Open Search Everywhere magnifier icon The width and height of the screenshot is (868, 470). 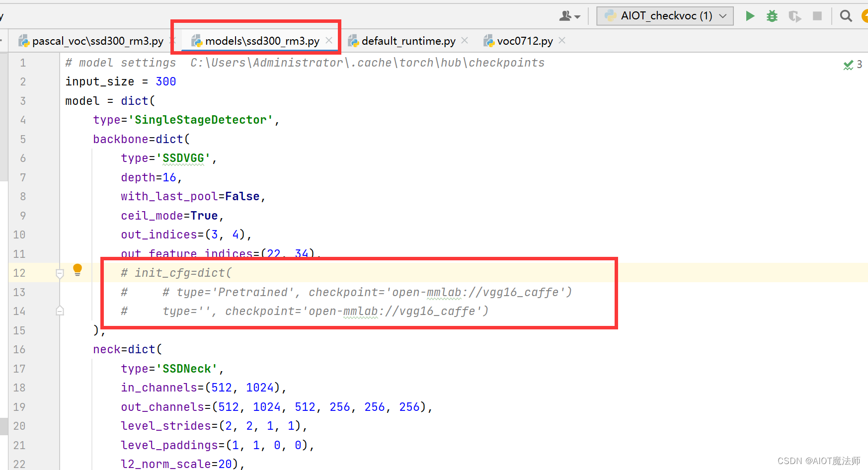click(x=846, y=16)
